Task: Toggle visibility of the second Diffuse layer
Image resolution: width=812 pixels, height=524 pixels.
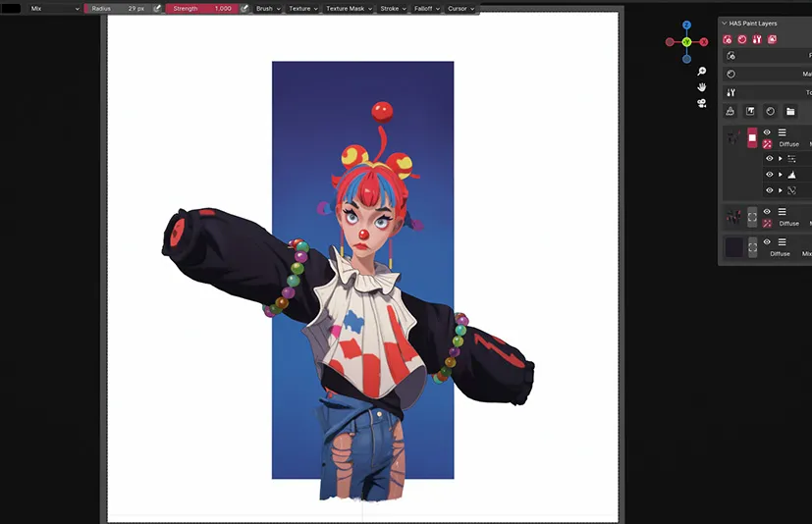Action: pyautogui.click(x=768, y=211)
